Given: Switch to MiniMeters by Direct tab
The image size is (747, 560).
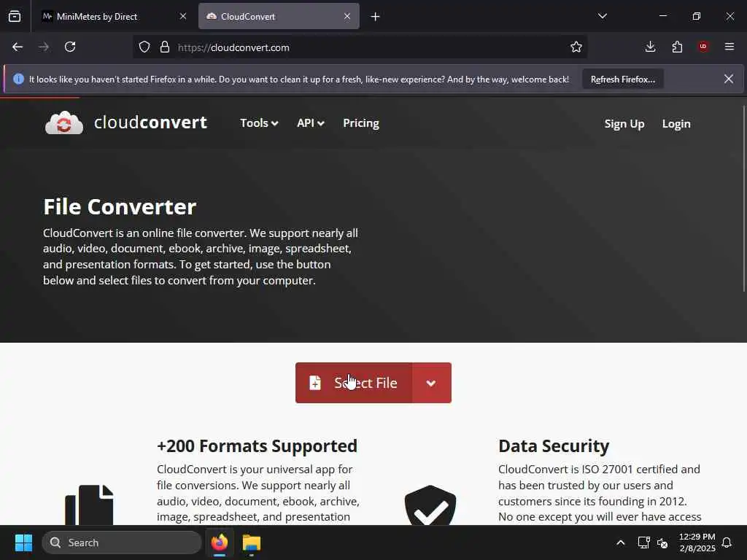Looking at the screenshot, I should tap(113, 17).
